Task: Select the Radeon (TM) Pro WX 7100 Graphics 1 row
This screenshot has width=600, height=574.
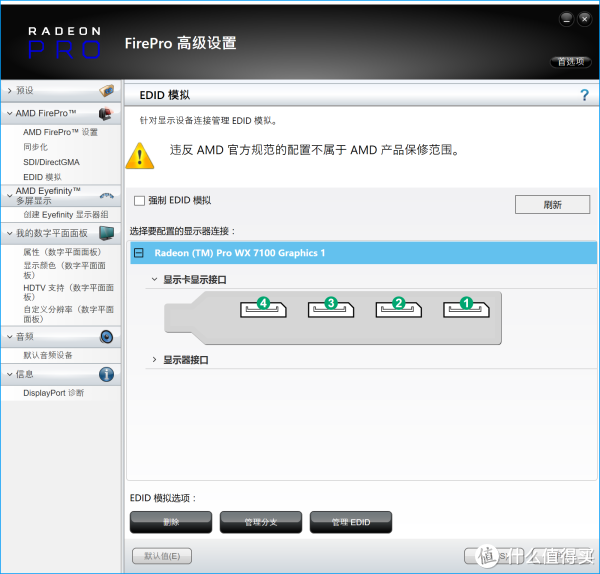Action: click(364, 253)
